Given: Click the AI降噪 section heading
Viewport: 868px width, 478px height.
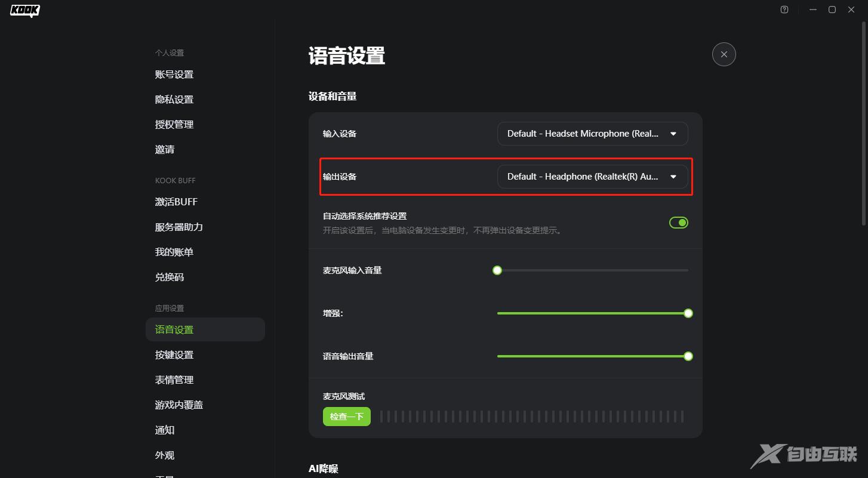Looking at the screenshot, I should [324, 469].
